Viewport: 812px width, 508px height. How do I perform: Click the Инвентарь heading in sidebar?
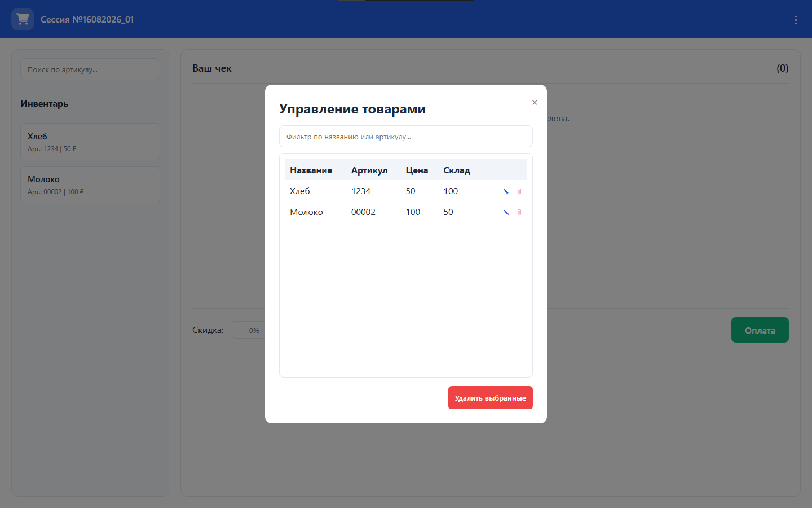[x=45, y=104]
